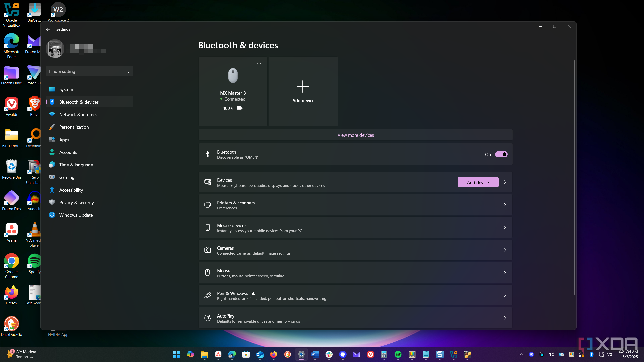Expand Pen & Windows Ink chevron
The height and width of the screenshot is (362, 644).
click(505, 295)
